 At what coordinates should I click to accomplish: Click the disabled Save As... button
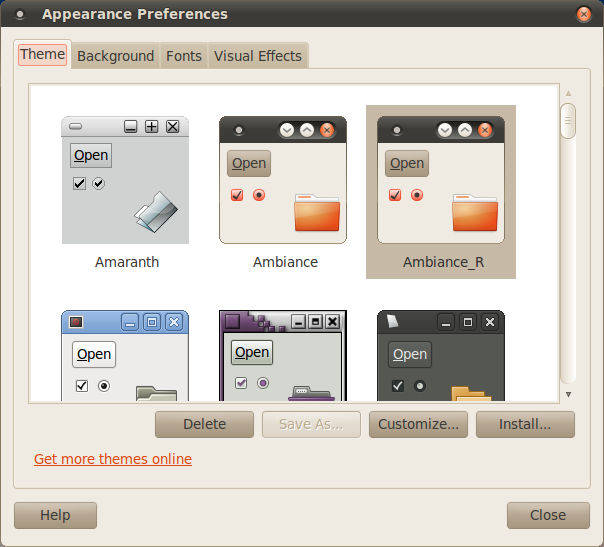311,424
